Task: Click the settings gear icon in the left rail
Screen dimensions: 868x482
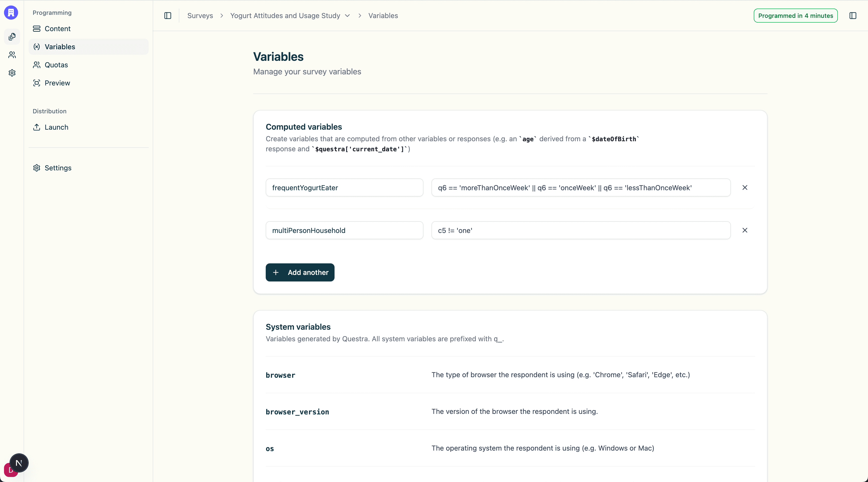Action: click(12, 73)
